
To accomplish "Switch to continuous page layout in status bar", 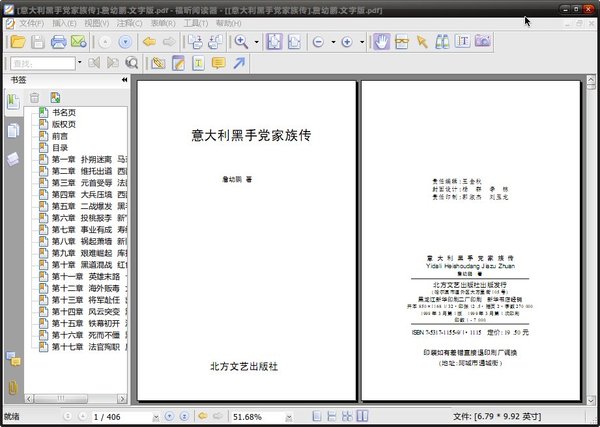I will tap(332, 416).
